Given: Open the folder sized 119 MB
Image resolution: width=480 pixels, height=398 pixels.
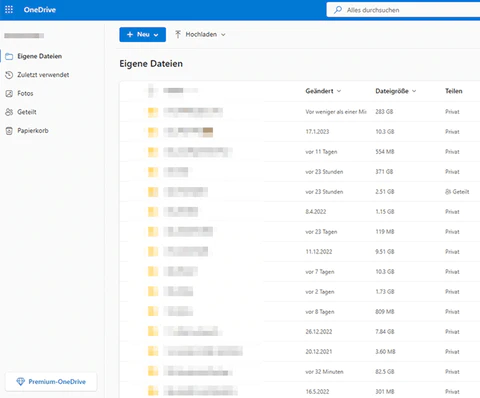Looking at the screenshot, I should (x=188, y=232).
